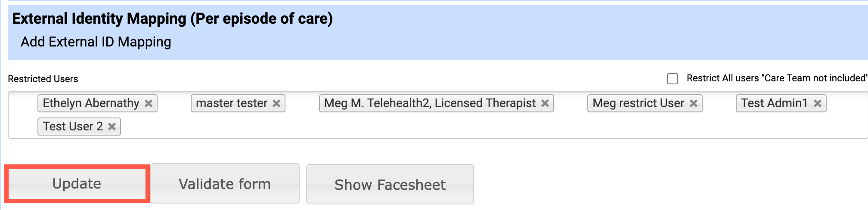Click the Meg restrict User tag label
The image size is (868, 210).
[x=638, y=103]
